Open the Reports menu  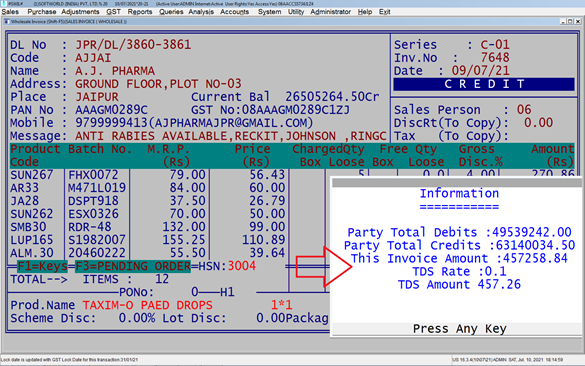[140, 12]
